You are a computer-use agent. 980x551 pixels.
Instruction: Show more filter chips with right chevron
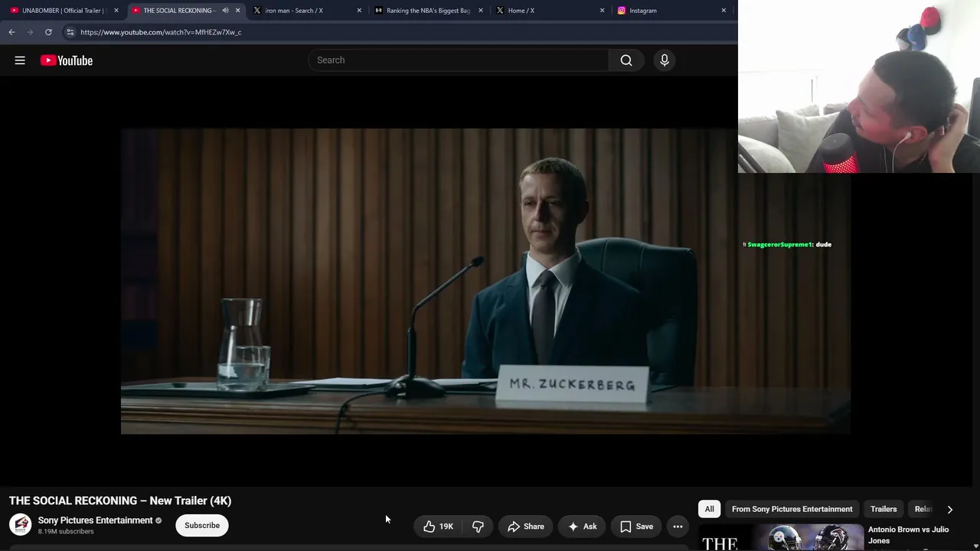click(x=950, y=509)
